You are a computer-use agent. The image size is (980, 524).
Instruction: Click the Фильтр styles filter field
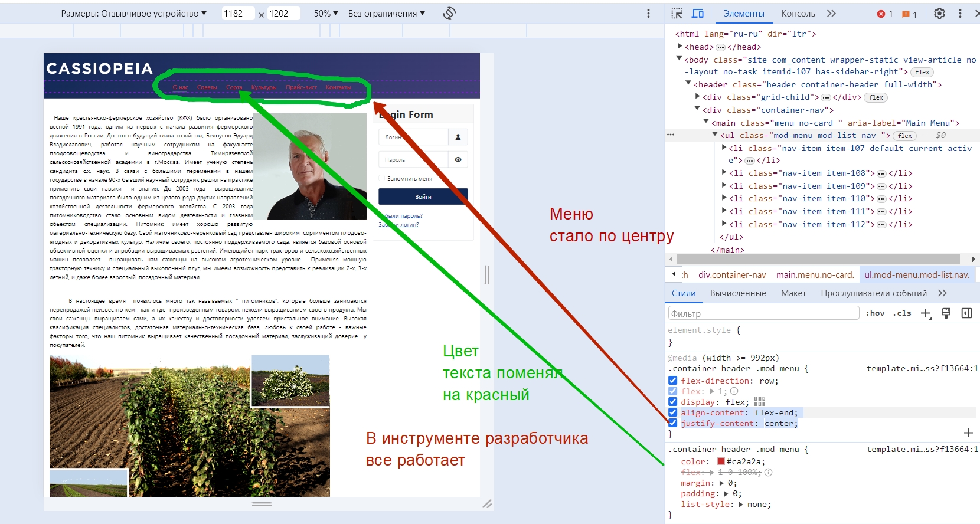[x=763, y=313]
